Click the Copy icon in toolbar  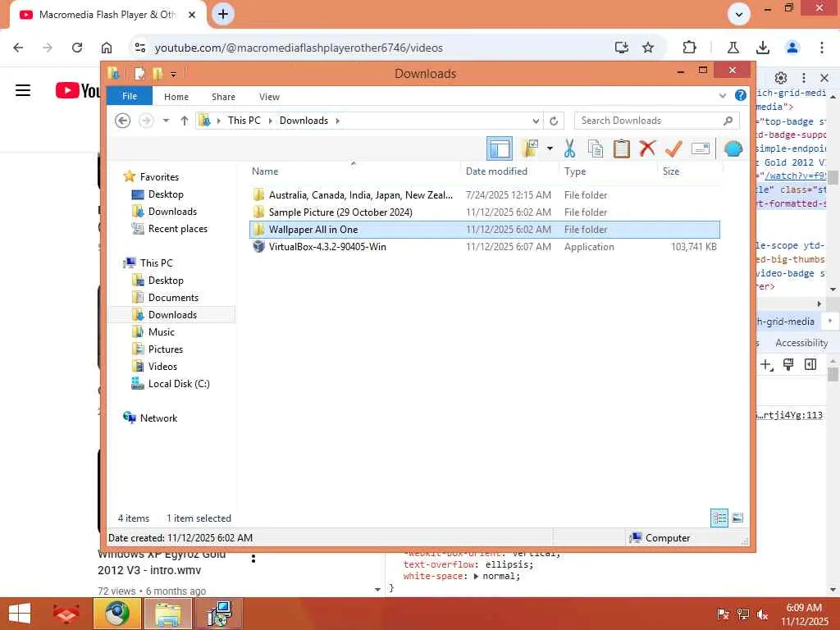coord(596,148)
